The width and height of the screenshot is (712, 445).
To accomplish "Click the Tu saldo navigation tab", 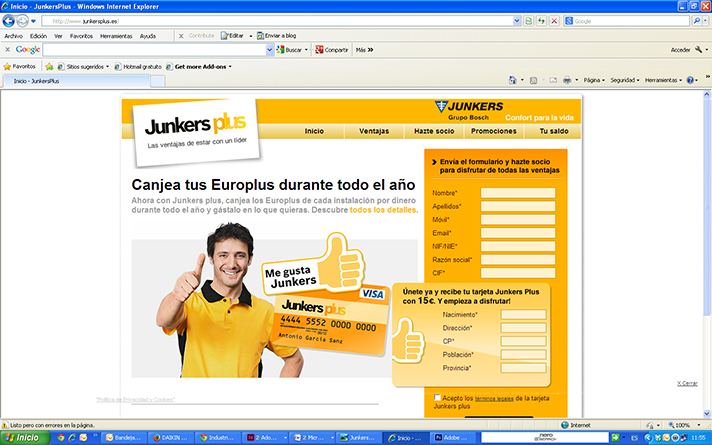I will coord(554,131).
